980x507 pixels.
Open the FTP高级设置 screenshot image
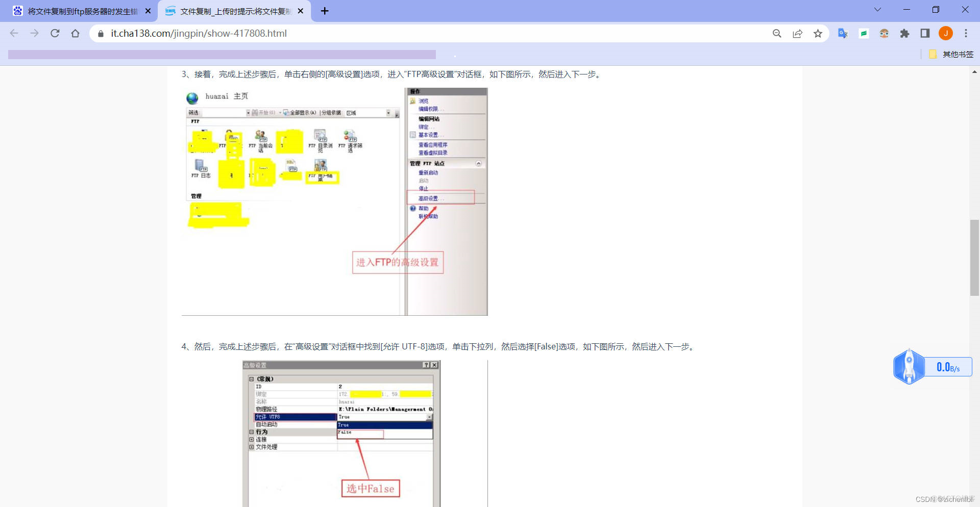click(335, 201)
